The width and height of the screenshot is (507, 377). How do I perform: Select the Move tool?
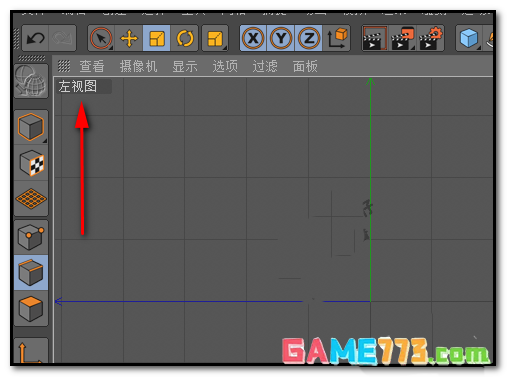click(x=129, y=38)
